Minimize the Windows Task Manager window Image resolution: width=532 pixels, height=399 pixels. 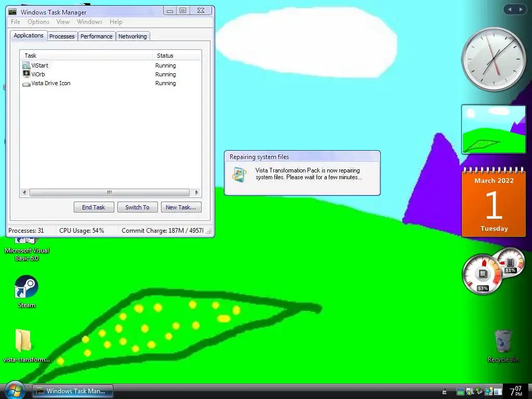(170, 11)
